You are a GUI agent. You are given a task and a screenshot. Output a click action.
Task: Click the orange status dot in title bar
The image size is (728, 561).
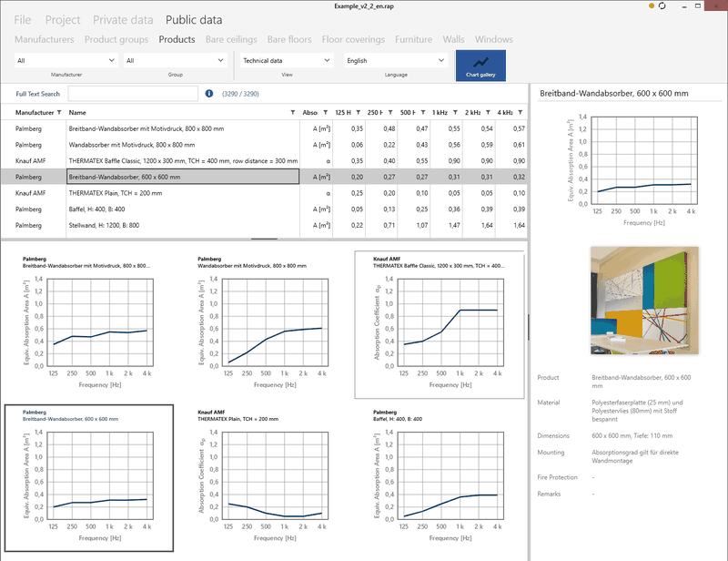pos(652,6)
